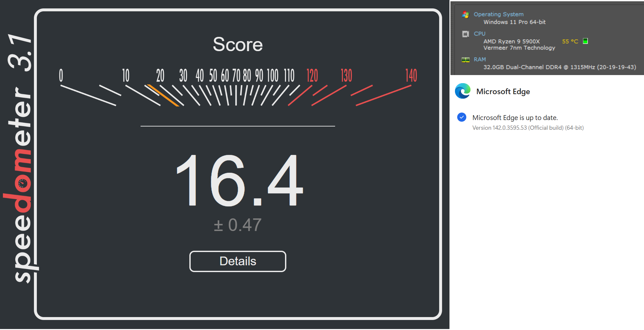Click the orange needle on the score gauge
Screen dimensions: 644x330
[163, 95]
